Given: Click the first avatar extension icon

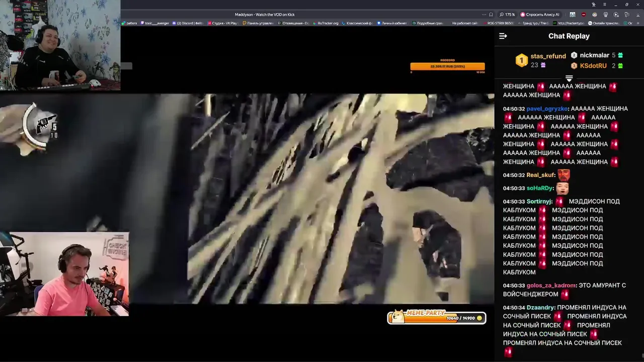Looking at the screenshot, I should [x=573, y=15].
